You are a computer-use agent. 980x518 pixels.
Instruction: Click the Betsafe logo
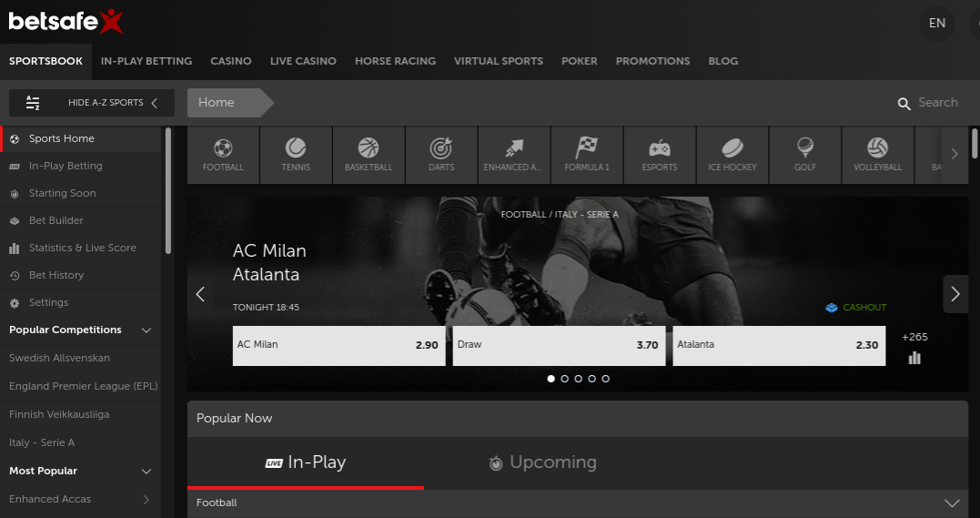[x=66, y=21]
